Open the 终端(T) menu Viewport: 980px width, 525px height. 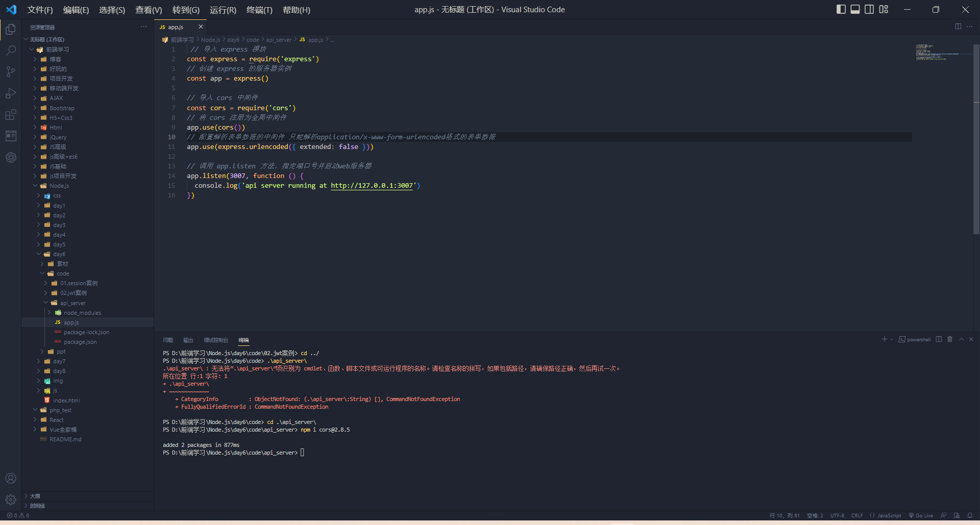[259, 10]
